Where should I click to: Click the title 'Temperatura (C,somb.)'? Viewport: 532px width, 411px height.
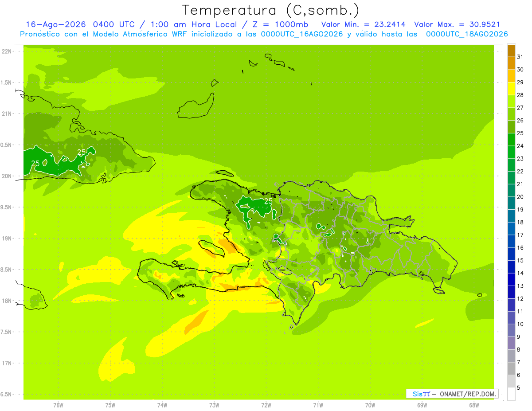click(x=270, y=10)
